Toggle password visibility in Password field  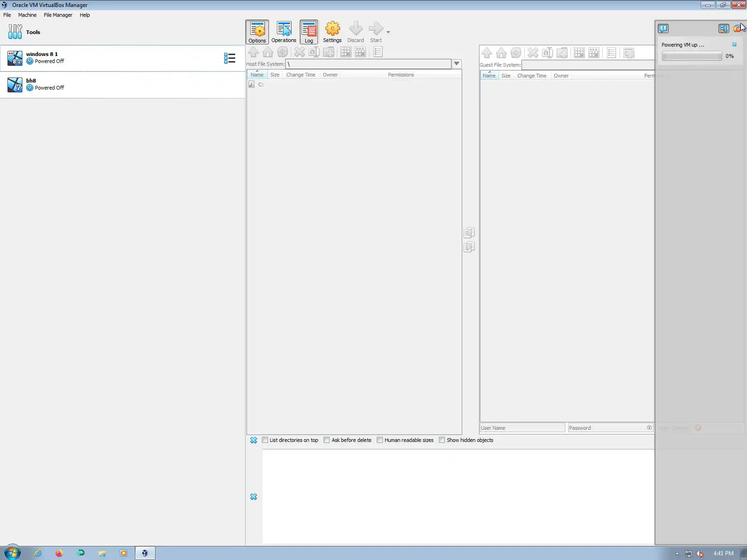coord(649,427)
